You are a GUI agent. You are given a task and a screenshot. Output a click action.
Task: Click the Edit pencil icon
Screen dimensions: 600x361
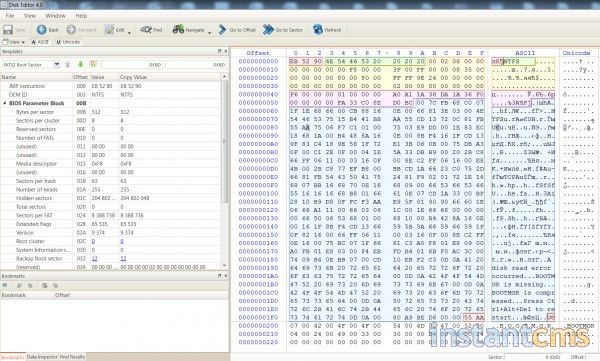109,29
